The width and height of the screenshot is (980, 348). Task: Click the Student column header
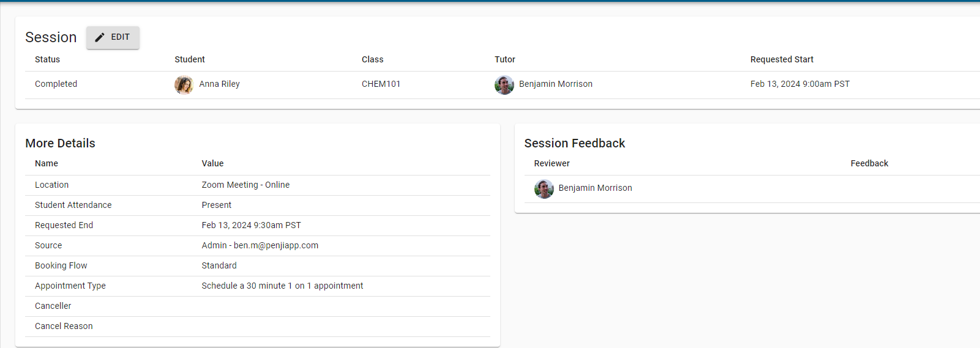tap(190, 59)
